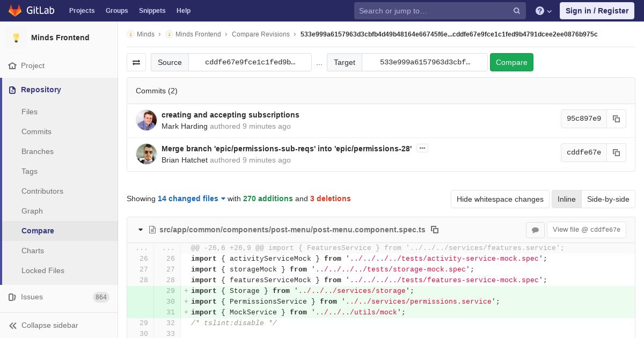This screenshot has width=644, height=338.
Task: Collapse the post-menu.component.spec.ts diff
Action: [x=141, y=230]
